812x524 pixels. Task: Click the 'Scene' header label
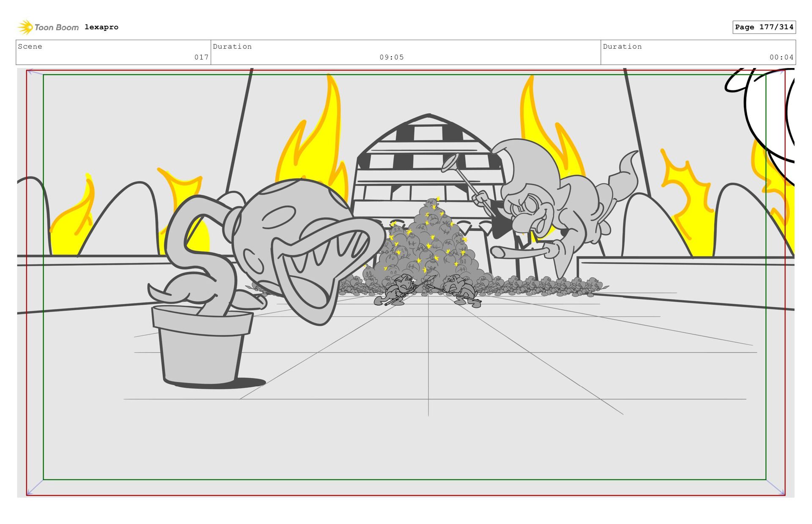coord(30,46)
